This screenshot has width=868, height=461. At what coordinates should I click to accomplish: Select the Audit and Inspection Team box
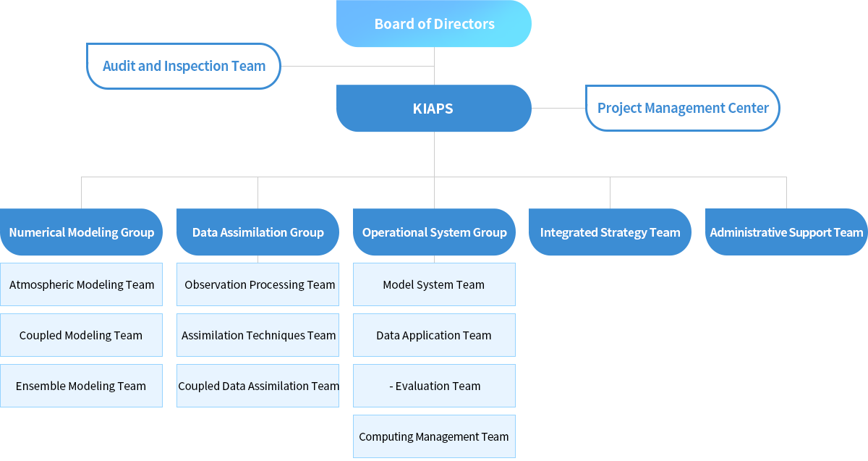(x=184, y=66)
